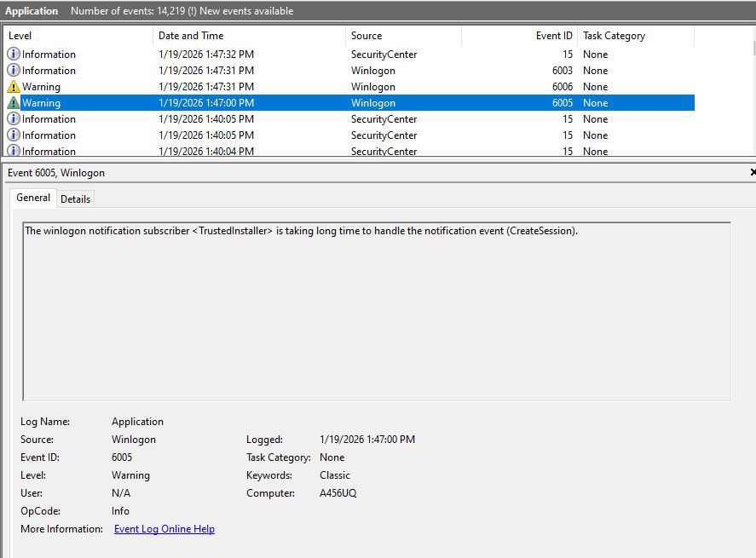Select the 1/19/2026 1:40:04 PM date cell

click(206, 151)
